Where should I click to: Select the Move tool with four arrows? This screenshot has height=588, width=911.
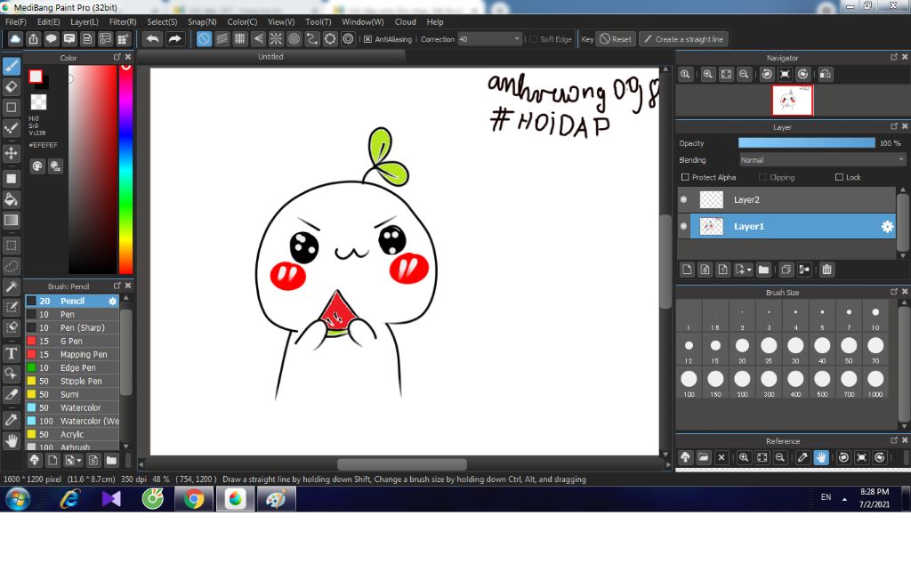pyautogui.click(x=11, y=153)
